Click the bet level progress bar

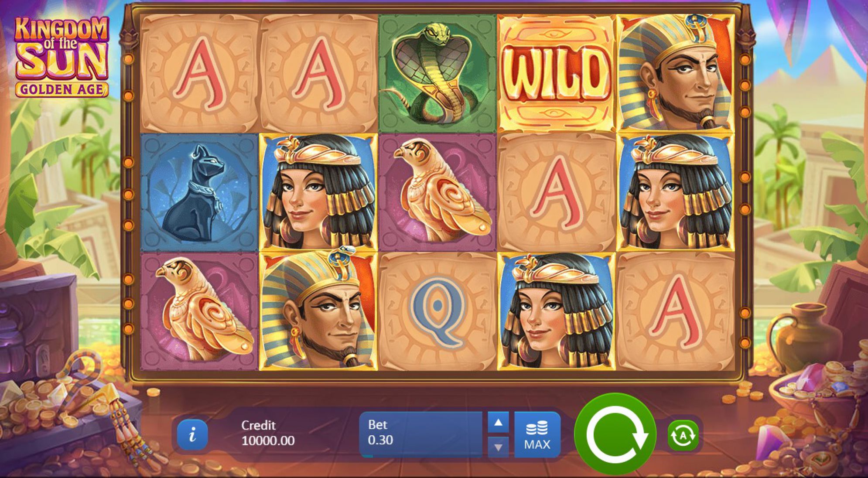coord(420,456)
